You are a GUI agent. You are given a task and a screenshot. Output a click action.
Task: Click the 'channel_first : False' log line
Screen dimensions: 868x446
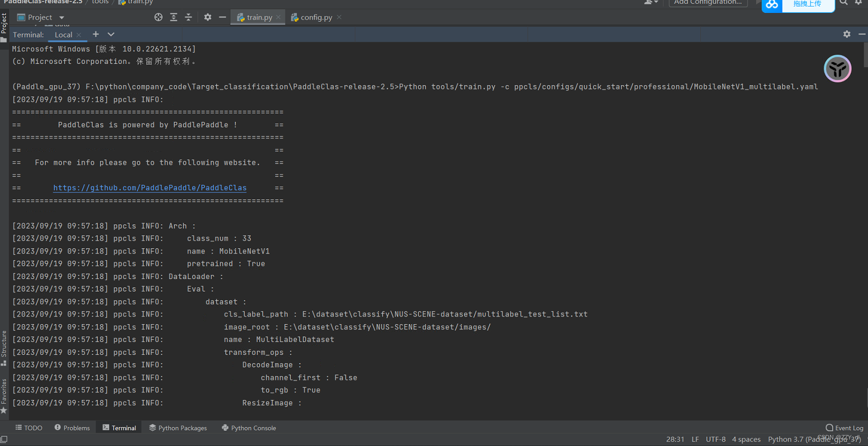(185, 378)
